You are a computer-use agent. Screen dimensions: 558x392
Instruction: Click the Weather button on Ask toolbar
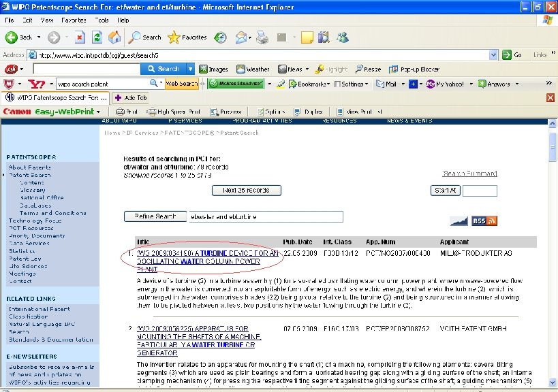[x=253, y=69]
